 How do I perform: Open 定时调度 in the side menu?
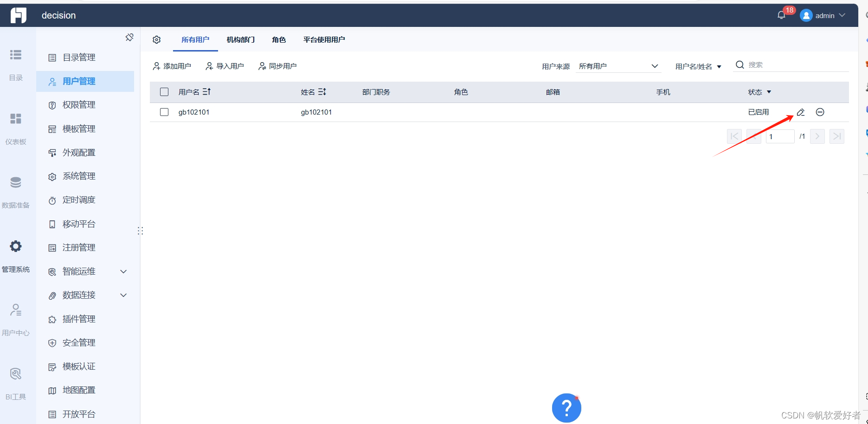click(x=85, y=200)
